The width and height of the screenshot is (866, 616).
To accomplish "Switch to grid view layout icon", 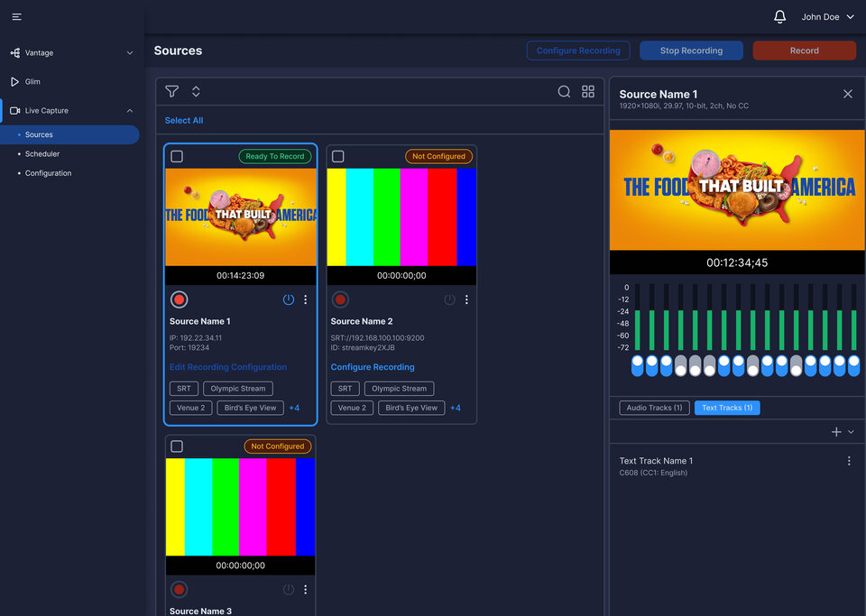I will point(588,91).
